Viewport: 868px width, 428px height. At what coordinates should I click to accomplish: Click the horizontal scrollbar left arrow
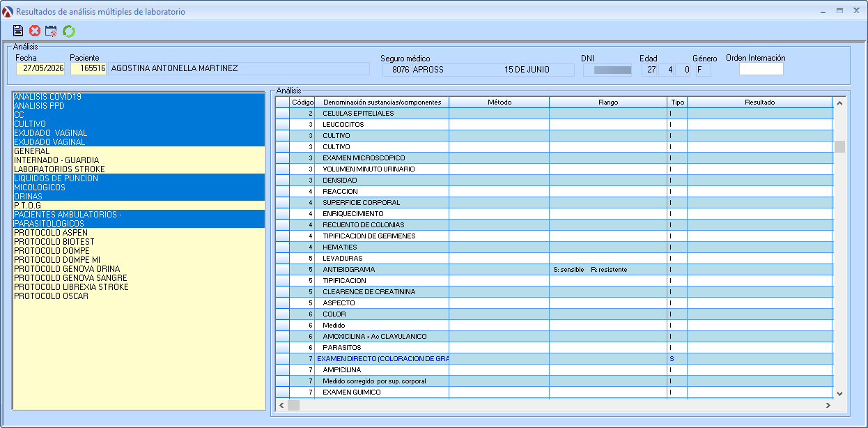(x=281, y=405)
